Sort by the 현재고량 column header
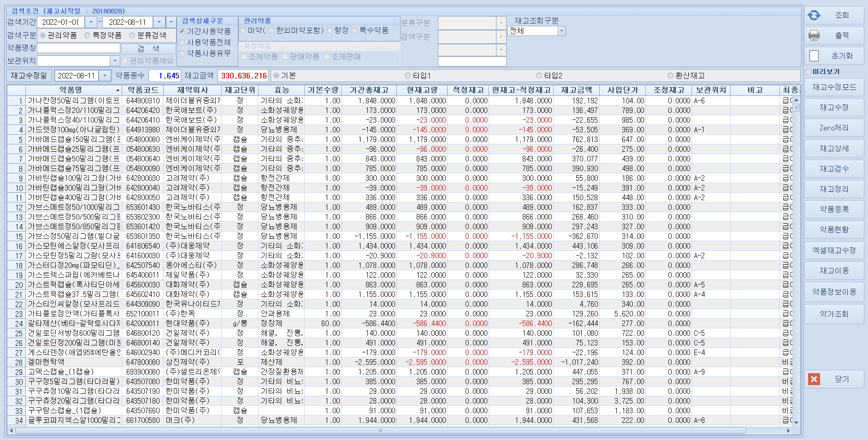 [x=422, y=90]
